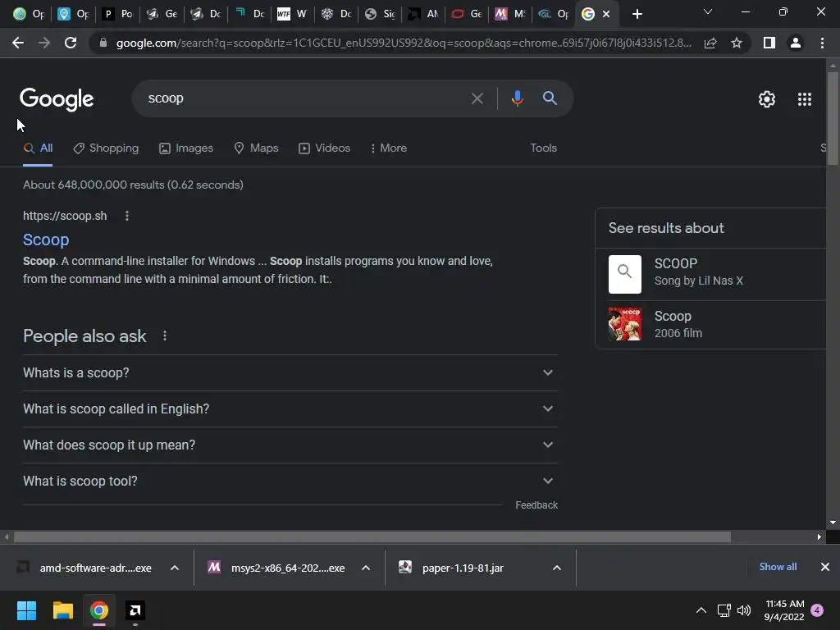Open the Windows Start menu
Image resolution: width=840 pixels, height=630 pixels.
point(26,610)
